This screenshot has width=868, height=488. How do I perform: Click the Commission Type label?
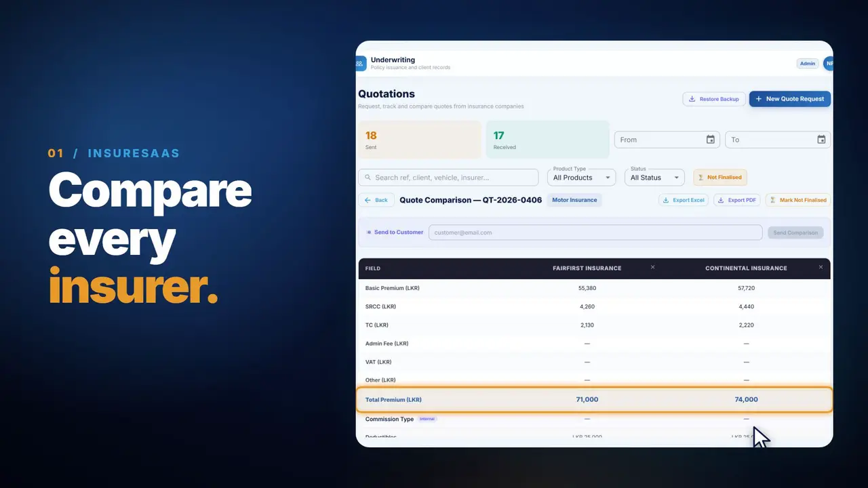(x=389, y=419)
